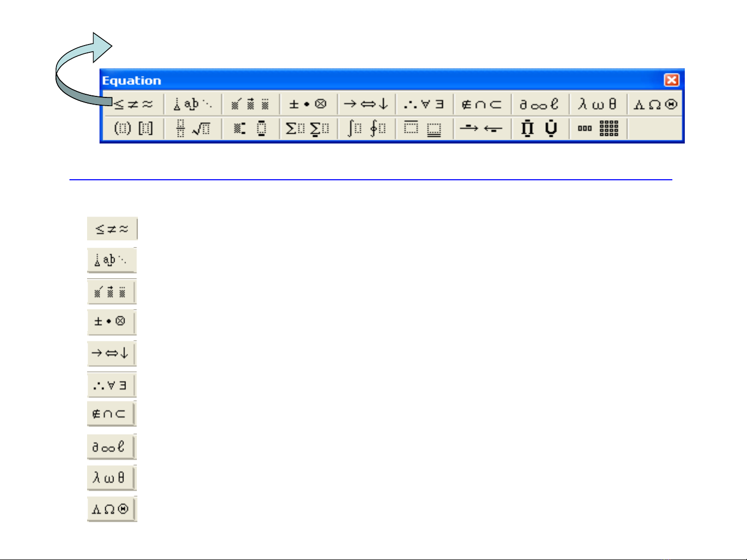The image size is (747, 560).
Task: Open embellishments palette in the Equation toolbar
Action: coord(250,104)
